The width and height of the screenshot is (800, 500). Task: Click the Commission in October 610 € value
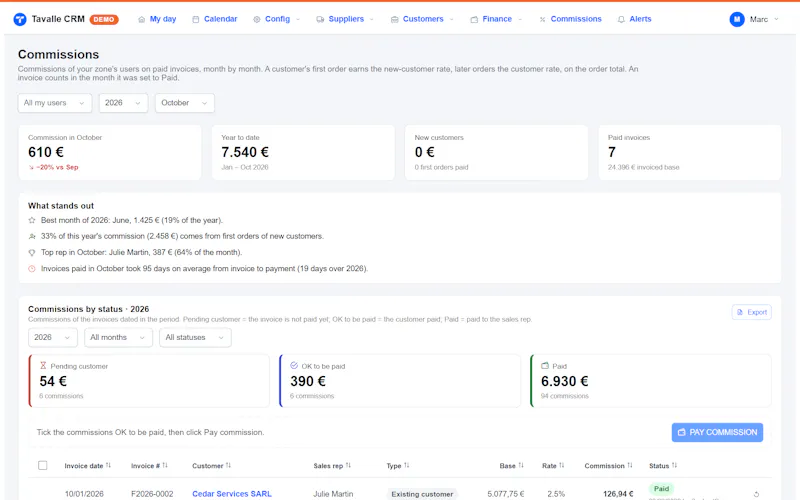coord(46,152)
